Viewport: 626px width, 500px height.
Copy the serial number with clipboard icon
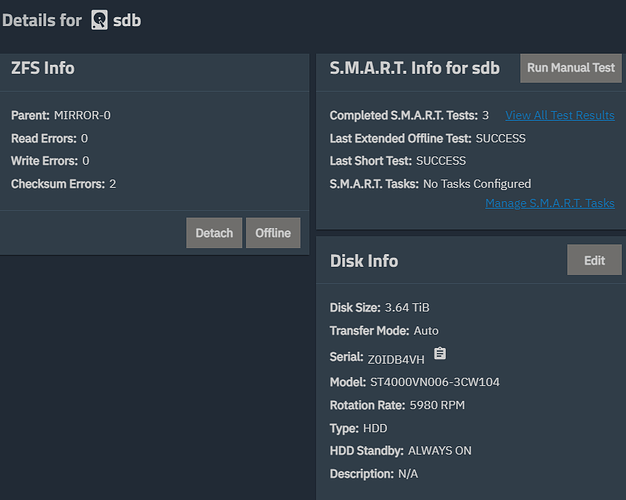440,355
